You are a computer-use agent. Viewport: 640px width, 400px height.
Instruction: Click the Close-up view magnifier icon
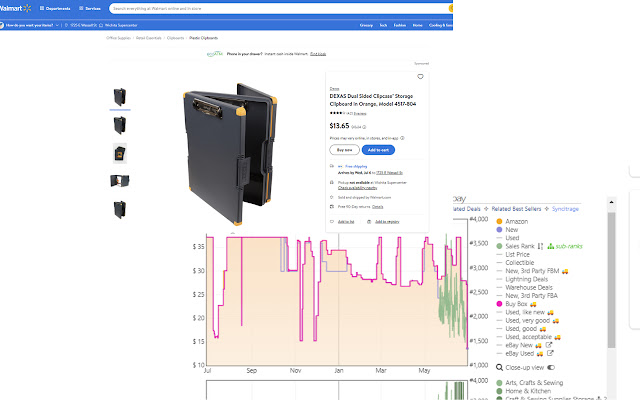[499, 367]
